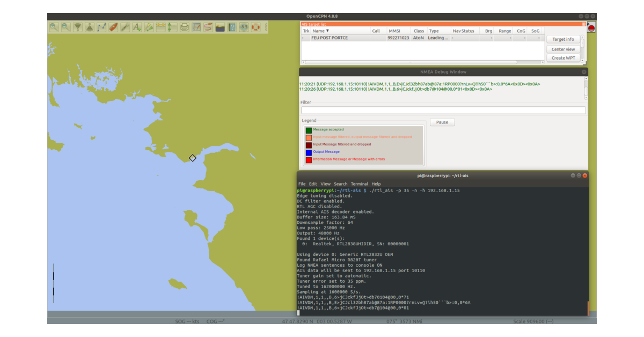Open the terminal View menu

coord(326,184)
